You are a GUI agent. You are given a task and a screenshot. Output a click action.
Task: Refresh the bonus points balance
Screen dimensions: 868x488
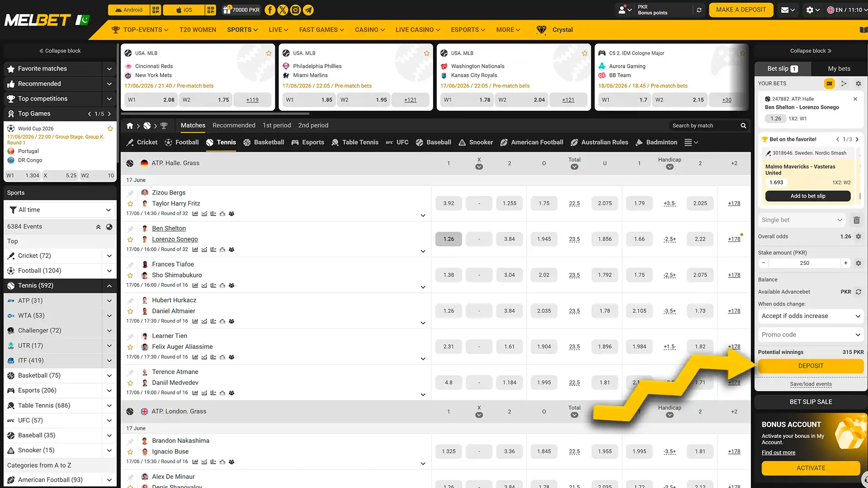[699, 10]
